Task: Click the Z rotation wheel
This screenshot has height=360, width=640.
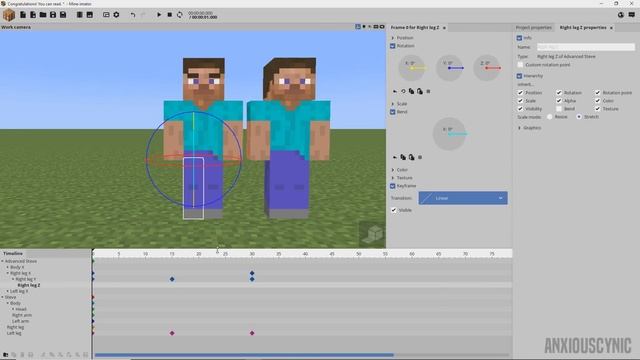Action: point(487,68)
